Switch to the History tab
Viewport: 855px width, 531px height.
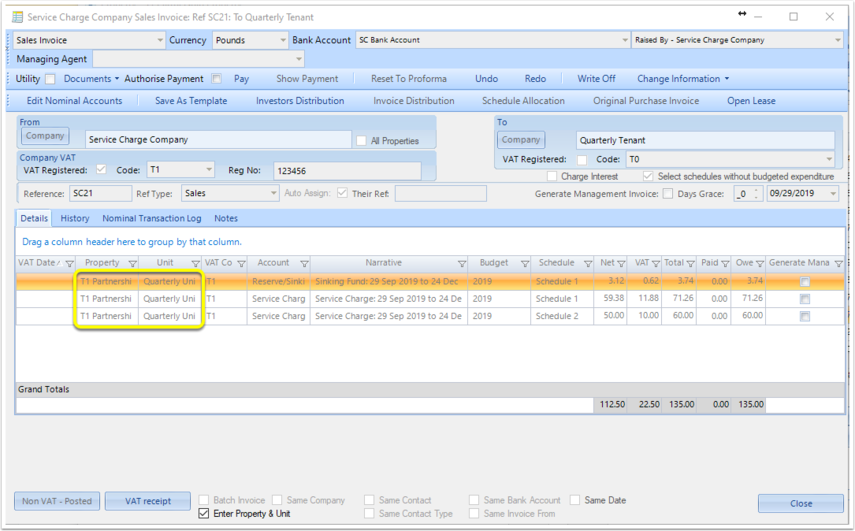point(75,218)
